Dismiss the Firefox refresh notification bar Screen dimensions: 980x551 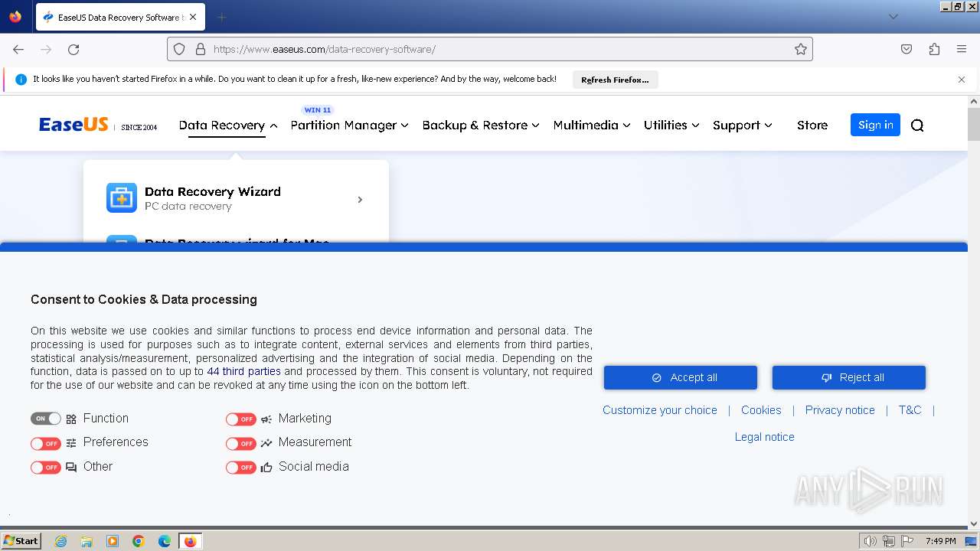962,80
